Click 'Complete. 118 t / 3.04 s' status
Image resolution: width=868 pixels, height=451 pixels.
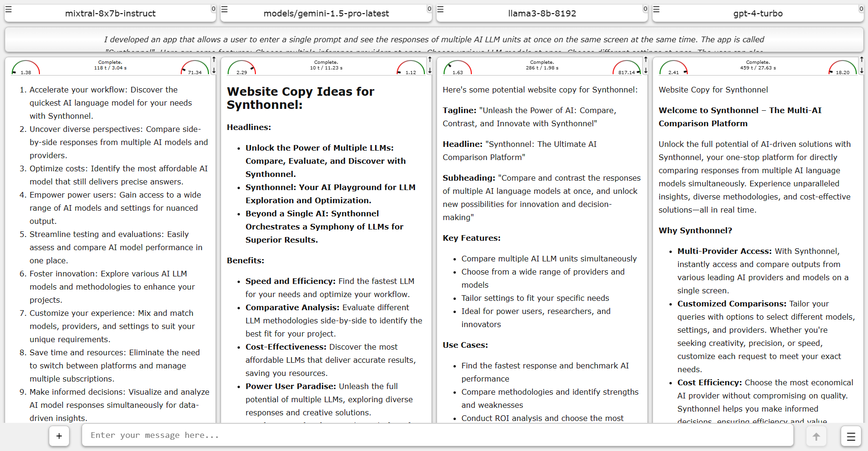[x=110, y=65]
